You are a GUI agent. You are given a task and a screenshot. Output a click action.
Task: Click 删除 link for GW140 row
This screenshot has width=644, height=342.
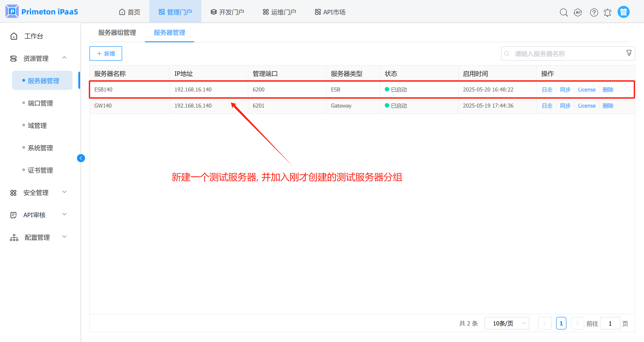click(608, 106)
